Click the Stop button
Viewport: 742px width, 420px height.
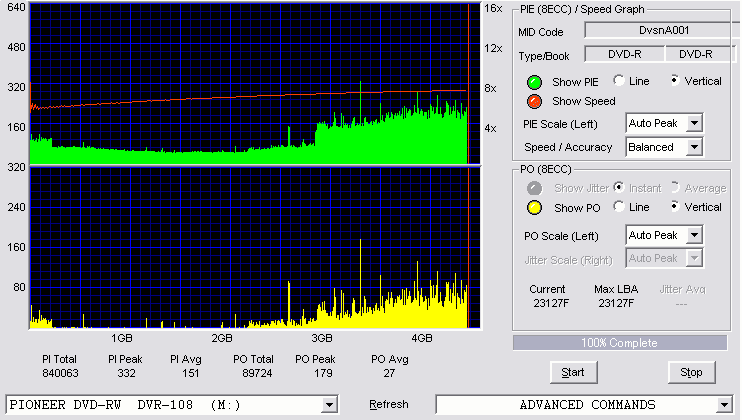691,373
